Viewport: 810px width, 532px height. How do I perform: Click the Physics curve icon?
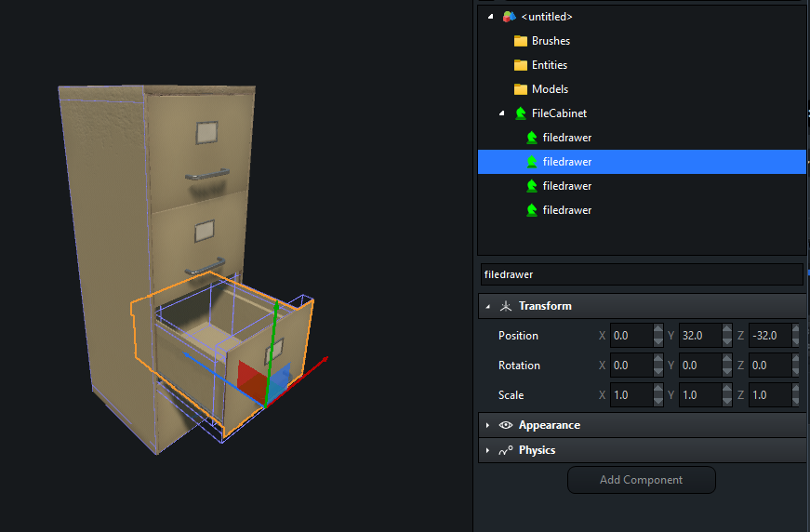pyautogui.click(x=506, y=450)
